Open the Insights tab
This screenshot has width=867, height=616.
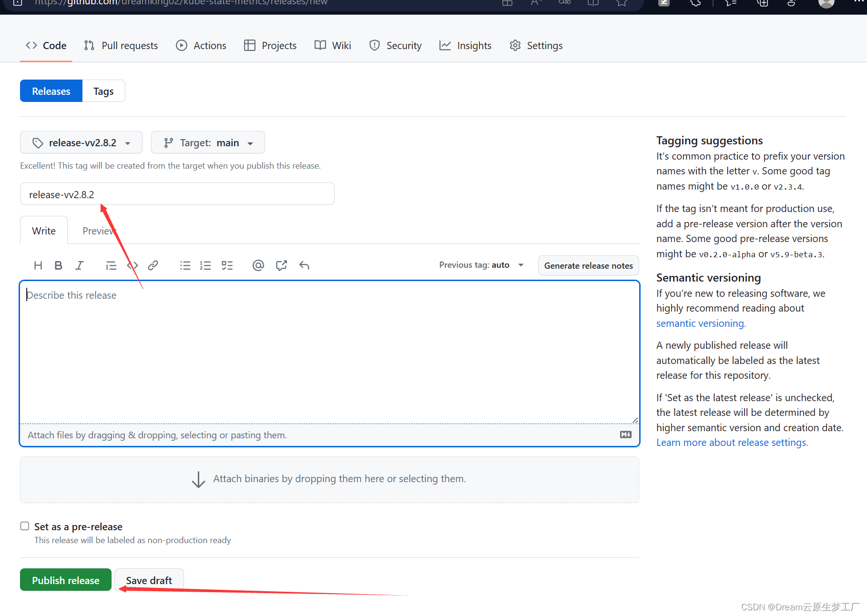(465, 45)
